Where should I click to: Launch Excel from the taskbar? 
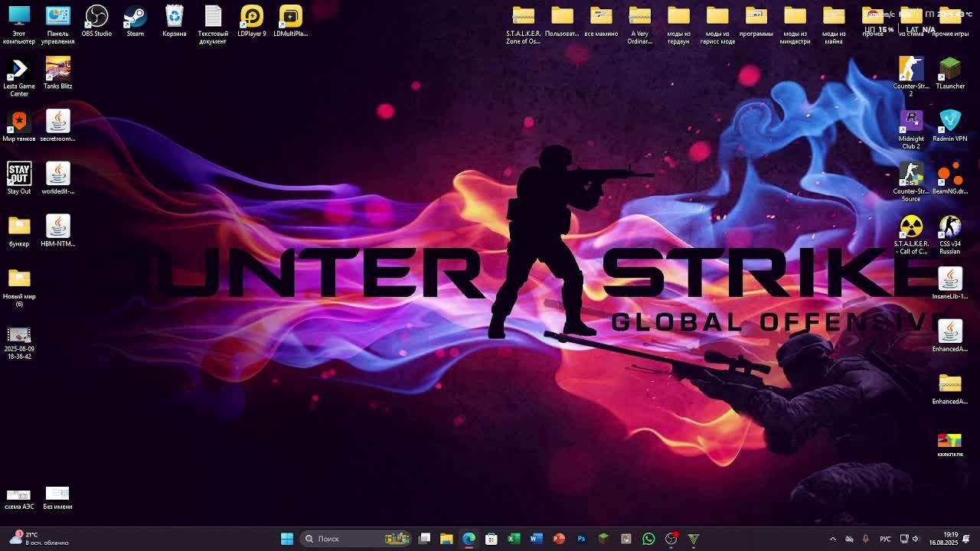pos(514,539)
